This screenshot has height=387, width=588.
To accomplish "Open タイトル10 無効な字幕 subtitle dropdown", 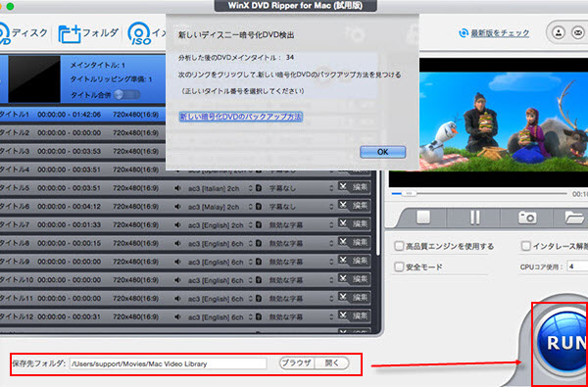I will pos(301,280).
